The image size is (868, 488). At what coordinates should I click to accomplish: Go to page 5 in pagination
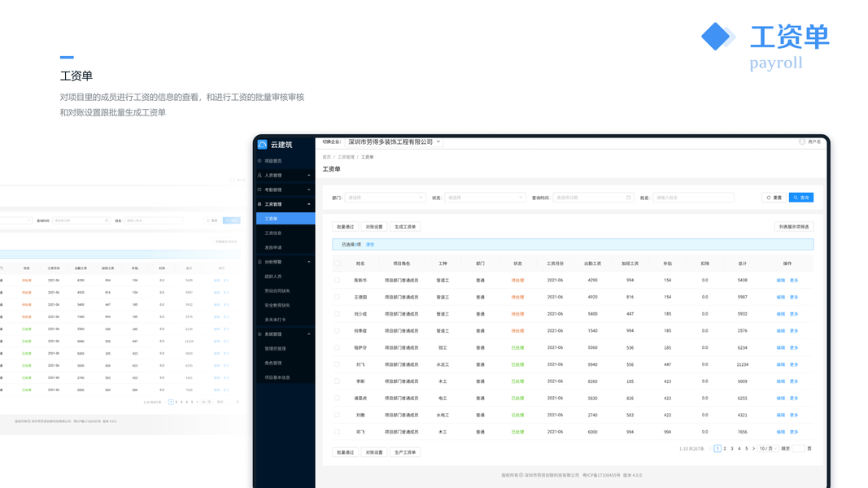(746, 449)
